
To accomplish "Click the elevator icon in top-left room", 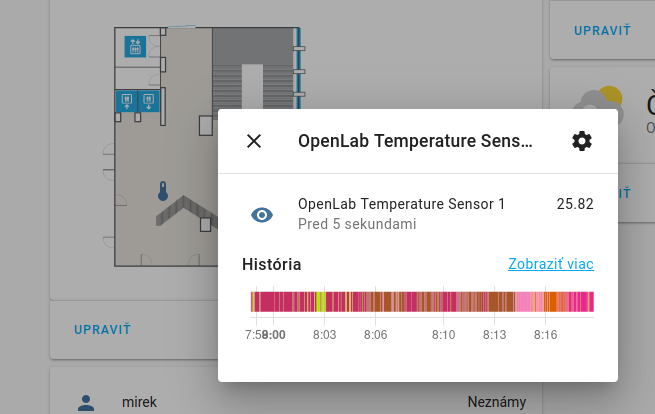I will tap(135, 46).
